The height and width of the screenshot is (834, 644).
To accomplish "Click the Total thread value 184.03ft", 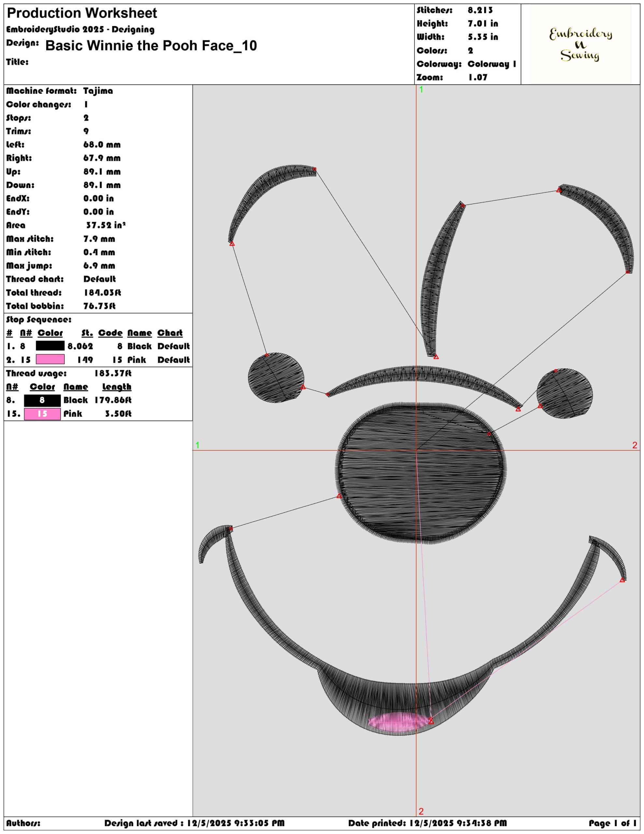I will point(102,293).
